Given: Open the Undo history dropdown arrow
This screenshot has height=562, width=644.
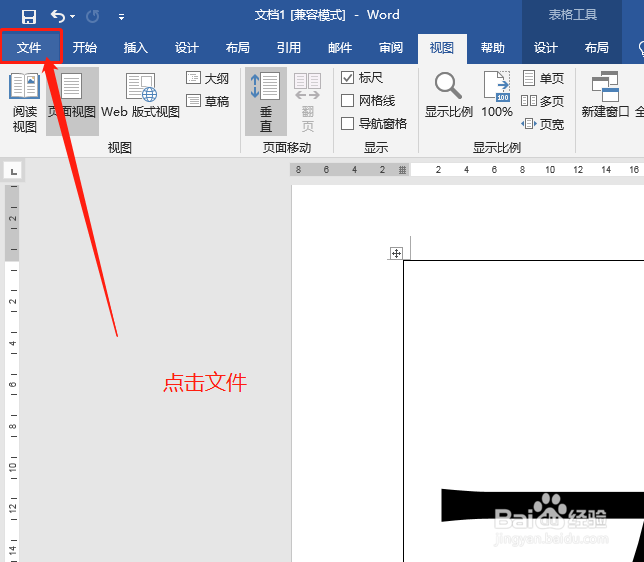Looking at the screenshot, I should [x=73, y=16].
